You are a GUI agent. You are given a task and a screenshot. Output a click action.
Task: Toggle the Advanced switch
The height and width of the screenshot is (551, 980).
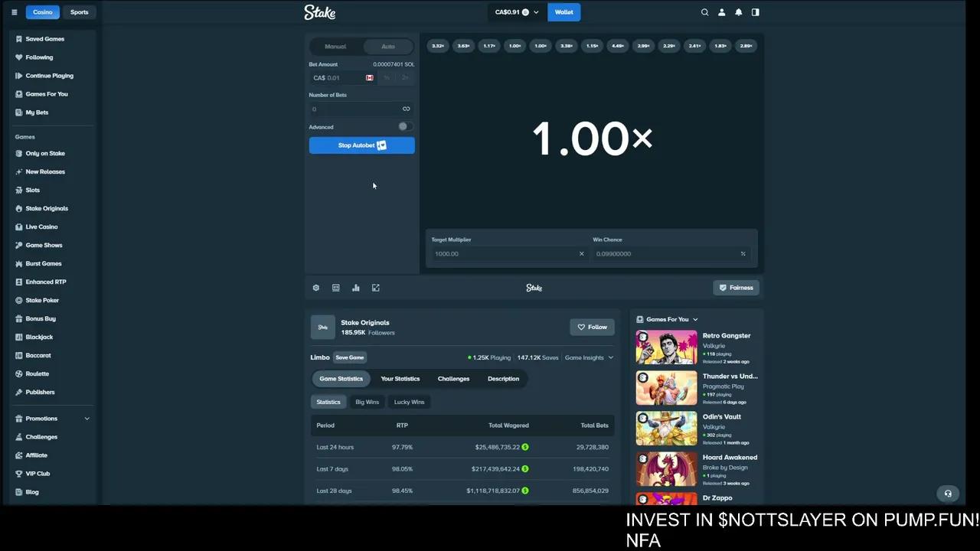tap(405, 127)
